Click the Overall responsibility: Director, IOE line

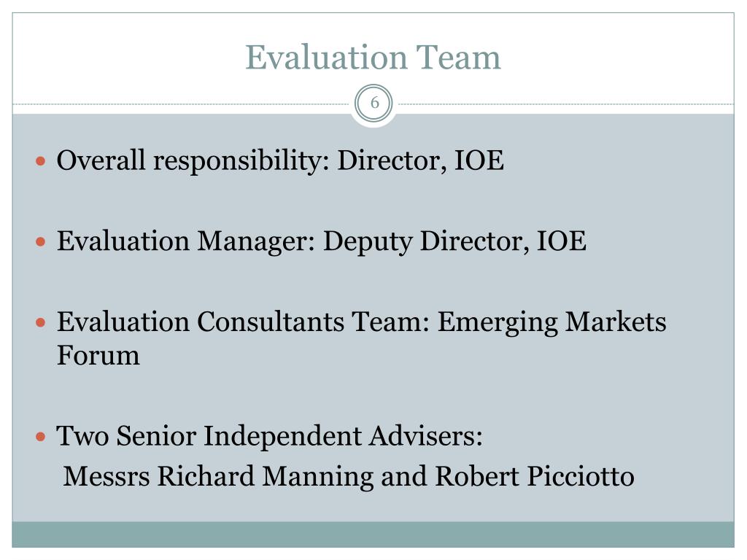pyautogui.click(x=280, y=161)
